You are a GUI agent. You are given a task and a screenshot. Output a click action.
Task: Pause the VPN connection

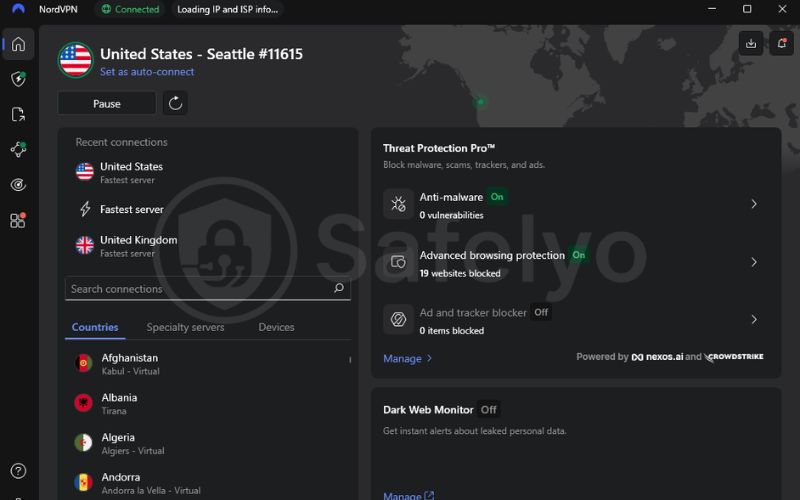tap(107, 104)
